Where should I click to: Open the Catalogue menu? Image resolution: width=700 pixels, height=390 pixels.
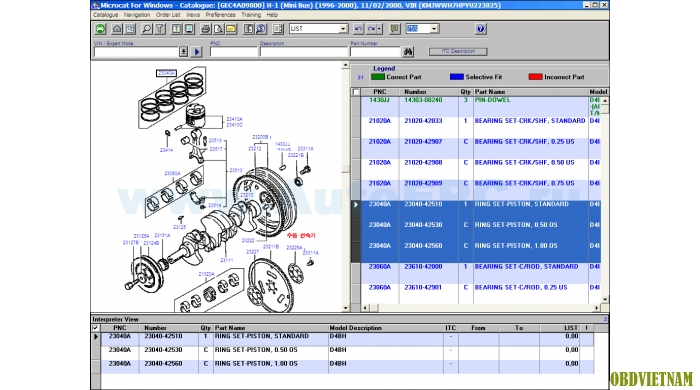pyautogui.click(x=105, y=15)
